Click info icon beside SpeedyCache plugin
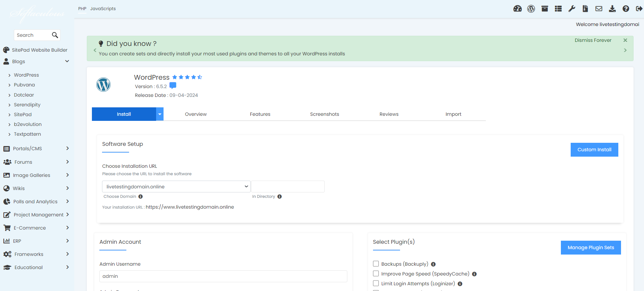644x291 pixels. (x=474, y=274)
